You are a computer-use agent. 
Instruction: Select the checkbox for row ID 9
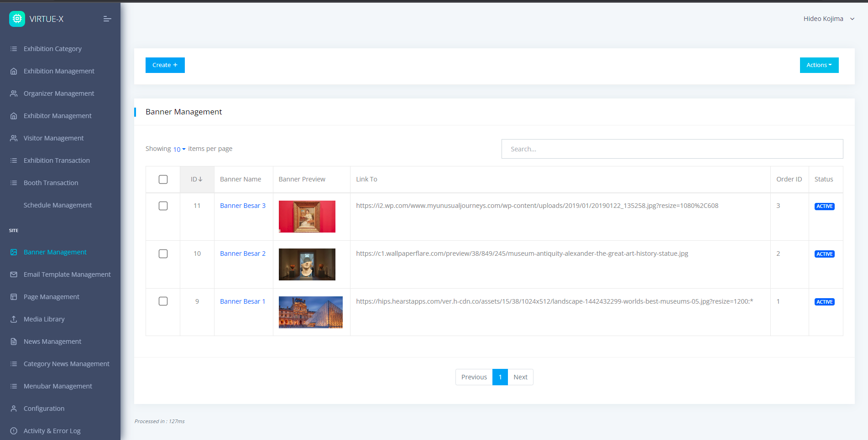[163, 301]
